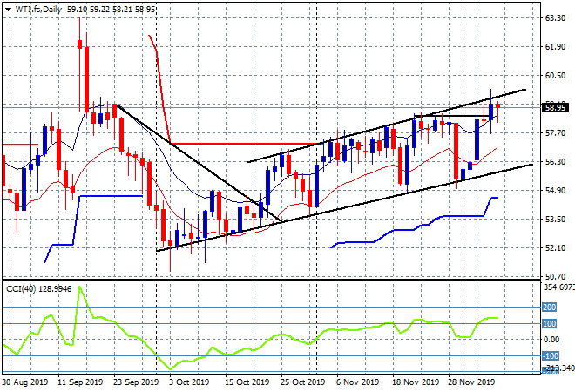This screenshot has width=575, height=392.
Task: Select the upper rising channel trendline
Action: [387, 125]
